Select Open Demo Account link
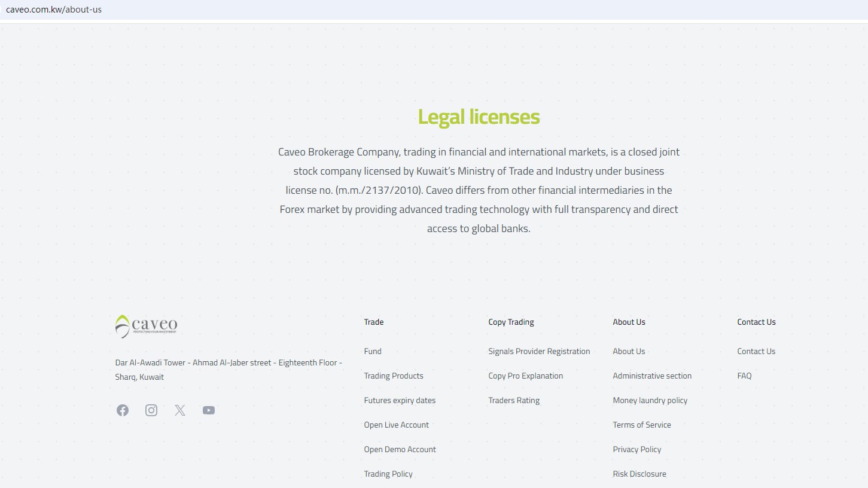The image size is (868, 488). pos(400,450)
